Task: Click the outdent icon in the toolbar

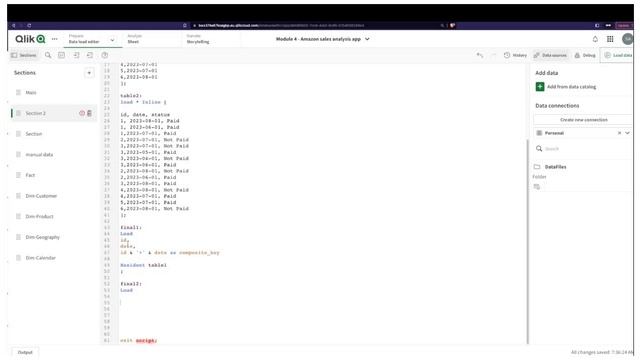Action: tap(90, 55)
